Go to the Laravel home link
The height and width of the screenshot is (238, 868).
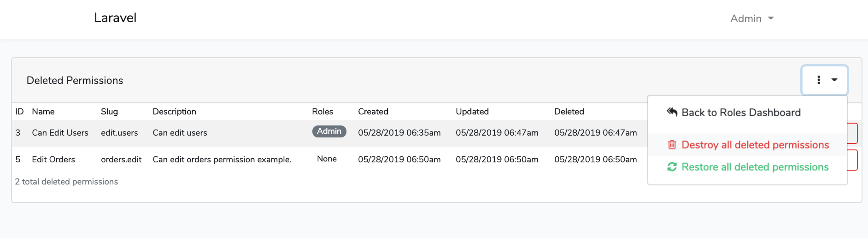(115, 18)
